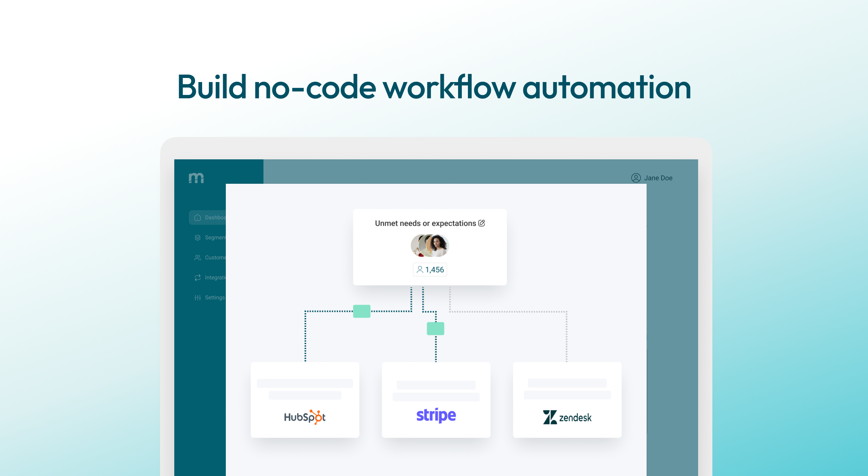Image resolution: width=868 pixels, height=476 pixels.
Task: Click green node on HubSpot connector
Action: click(362, 311)
